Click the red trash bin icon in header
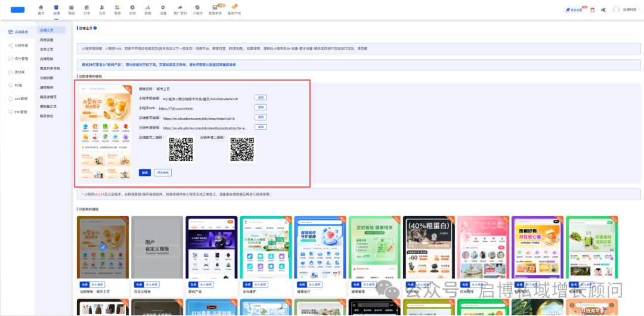Screen dimensions: 644x316 click(592, 10)
